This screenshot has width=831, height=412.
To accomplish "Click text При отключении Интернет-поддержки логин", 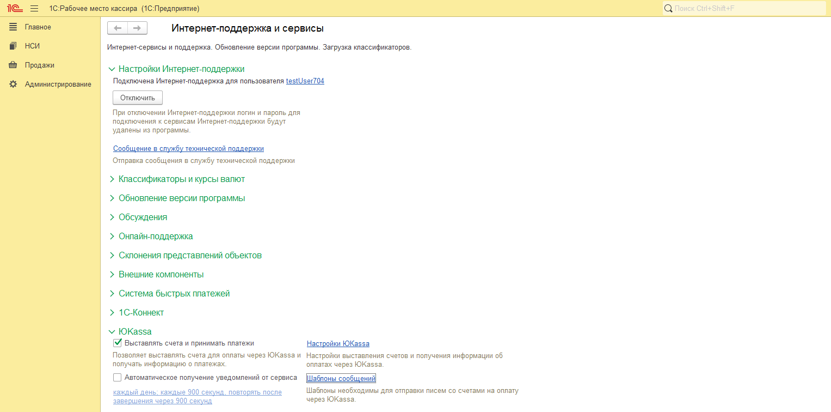I will [207, 121].
